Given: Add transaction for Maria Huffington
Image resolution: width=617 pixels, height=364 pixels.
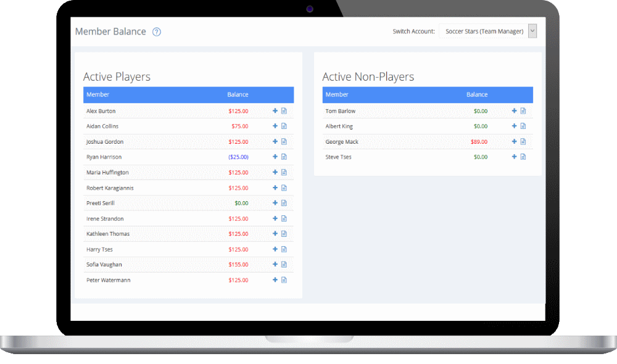Looking at the screenshot, I should (275, 172).
